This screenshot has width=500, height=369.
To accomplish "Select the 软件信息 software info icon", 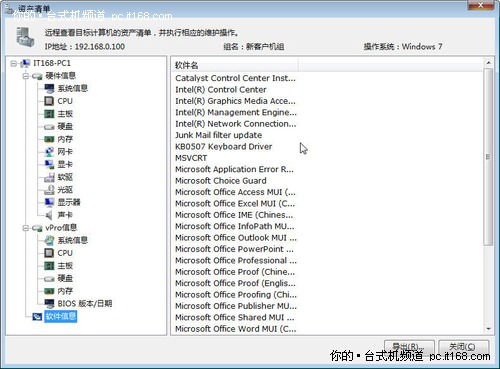I will (x=37, y=317).
